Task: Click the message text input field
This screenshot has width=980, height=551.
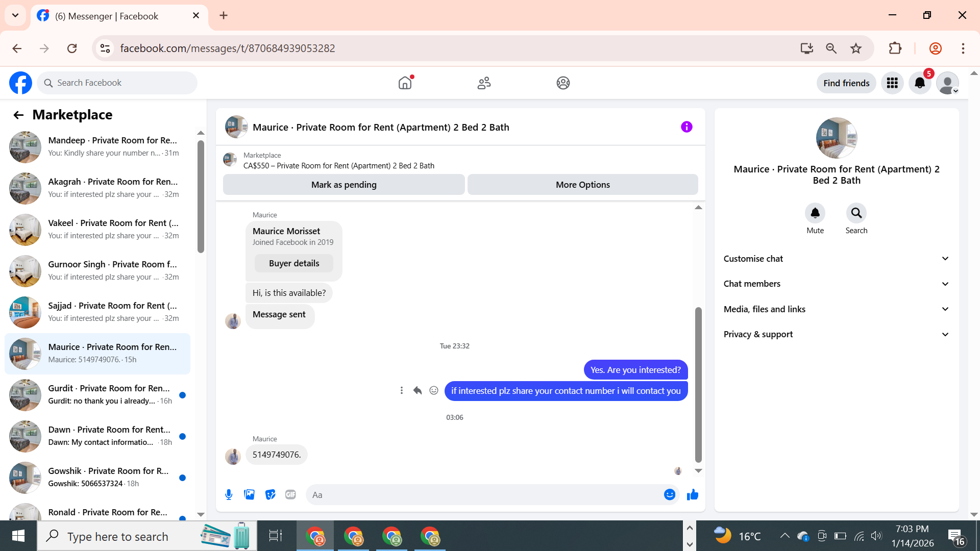Action: 485,494
